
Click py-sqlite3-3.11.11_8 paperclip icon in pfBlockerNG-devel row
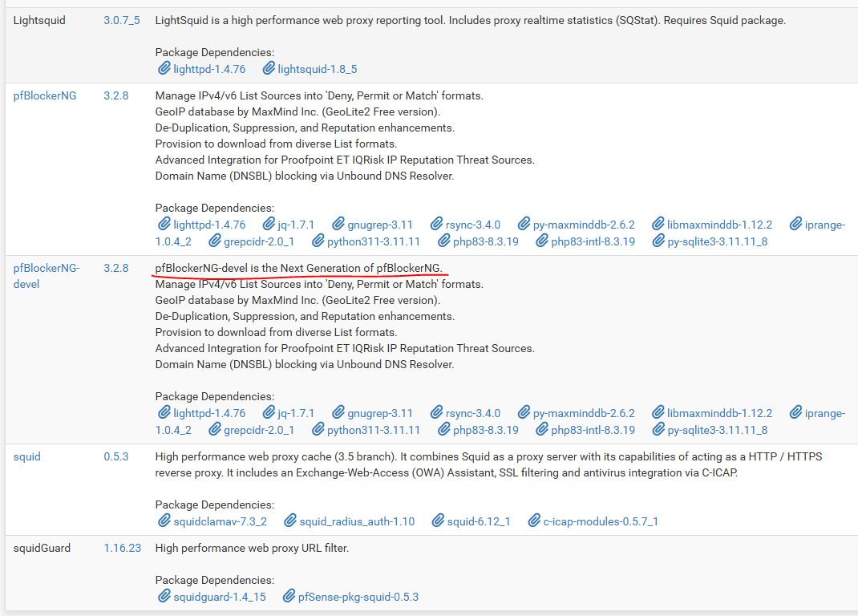(658, 429)
